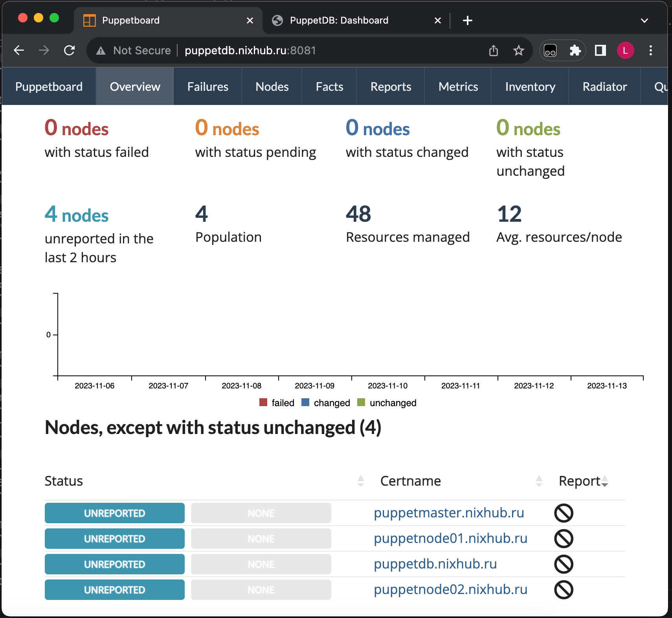Open the Radiator nav item
This screenshot has width=672, height=618.
pyautogui.click(x=605, y=86)
